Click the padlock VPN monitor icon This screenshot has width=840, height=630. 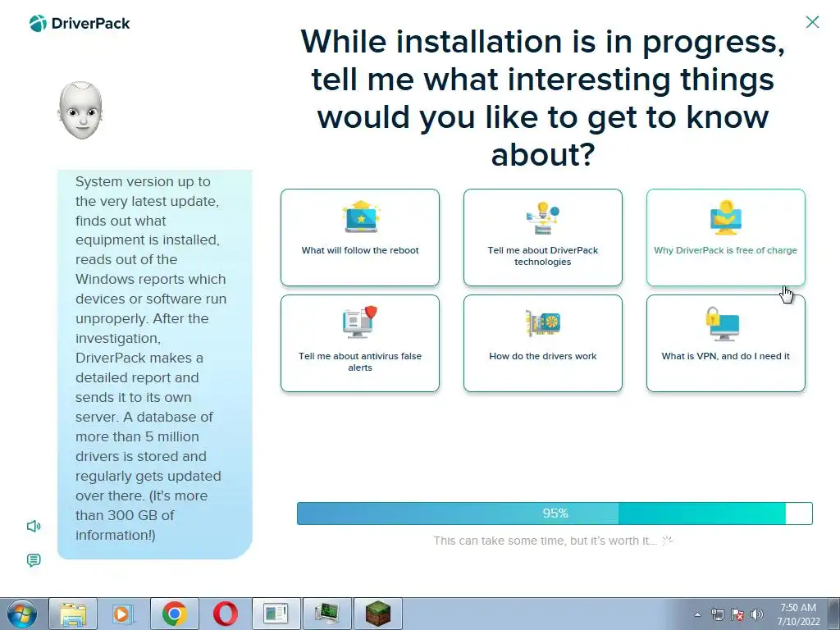pyautogui.click(x=722, y=323)
